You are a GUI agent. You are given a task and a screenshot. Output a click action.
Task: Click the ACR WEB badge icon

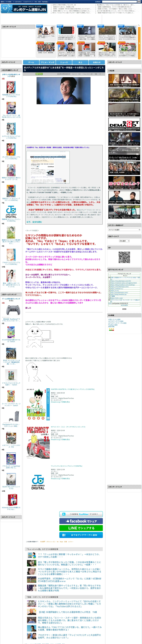[124, 309]
